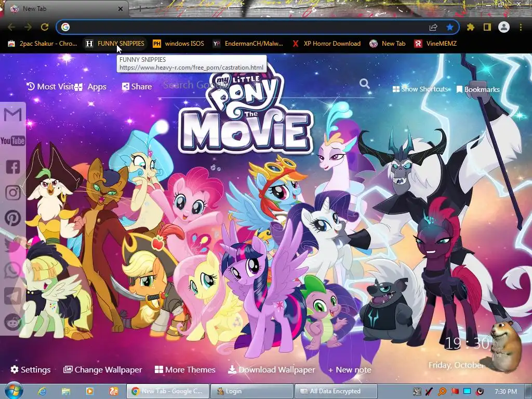Click the orange magnifier tray icon
532x399 pixels.
(442, 392)
